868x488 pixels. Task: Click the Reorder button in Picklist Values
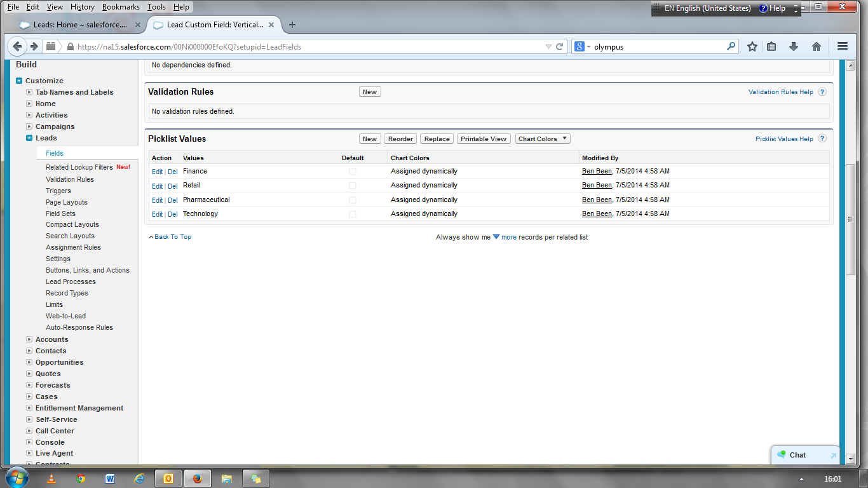point(400,139)
